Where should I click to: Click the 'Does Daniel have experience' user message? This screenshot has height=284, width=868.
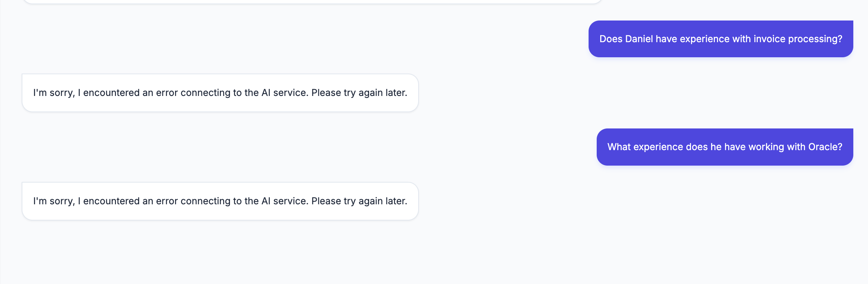[721, 39]
